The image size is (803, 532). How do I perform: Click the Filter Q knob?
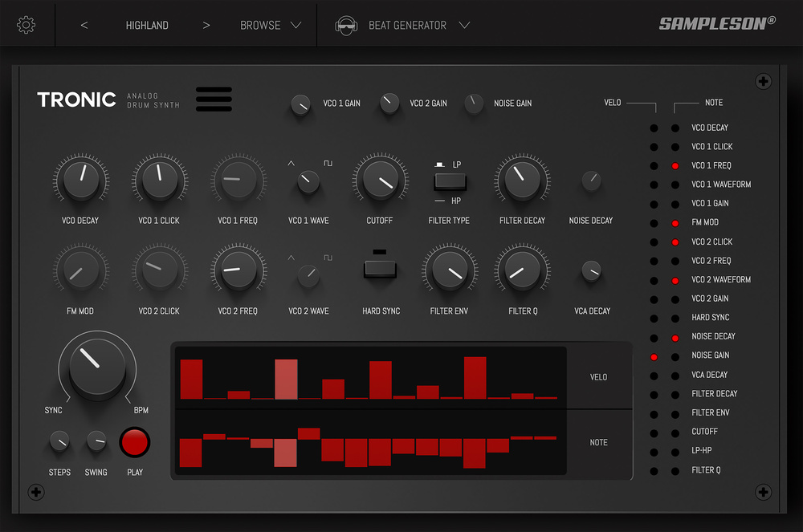(523, 270)
